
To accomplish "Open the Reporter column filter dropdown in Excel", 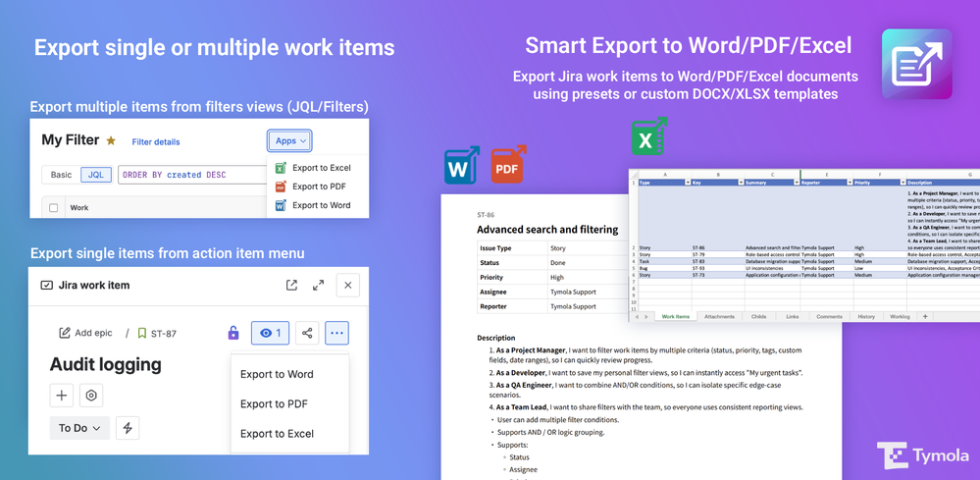I will click(850, 183).
